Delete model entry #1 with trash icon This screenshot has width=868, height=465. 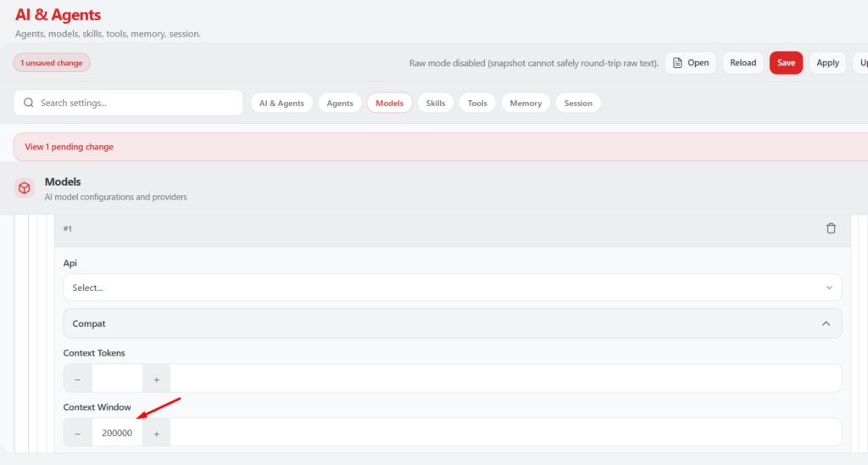pos(831,229)
